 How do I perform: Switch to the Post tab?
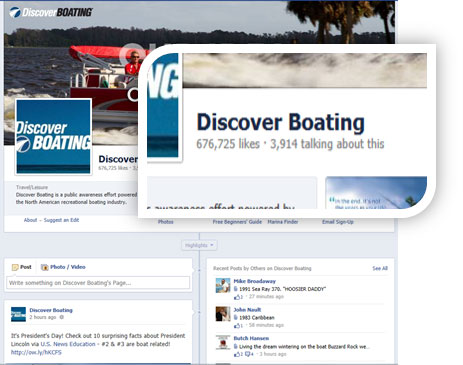[22, 267]
